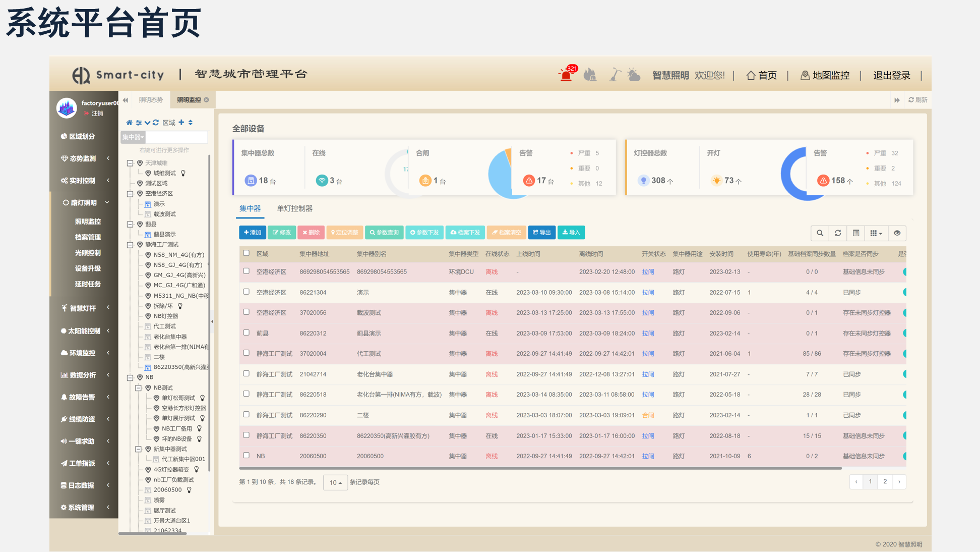Screen dimensions: 980x552
Task: Click the 合闸 orange icon showing 1 台
Action: (x=425, y=181)
